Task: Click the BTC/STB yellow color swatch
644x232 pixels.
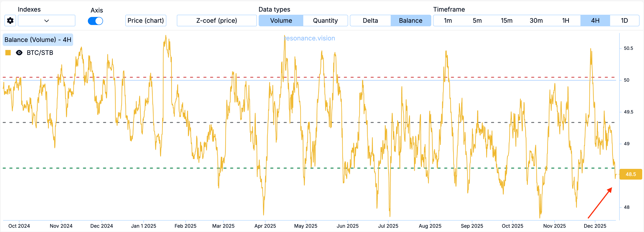Action: click(x=8, y=53)
